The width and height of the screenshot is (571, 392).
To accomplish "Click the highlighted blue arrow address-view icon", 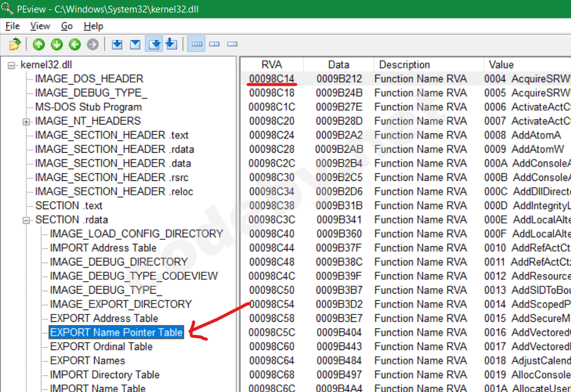I will (154, 44).
